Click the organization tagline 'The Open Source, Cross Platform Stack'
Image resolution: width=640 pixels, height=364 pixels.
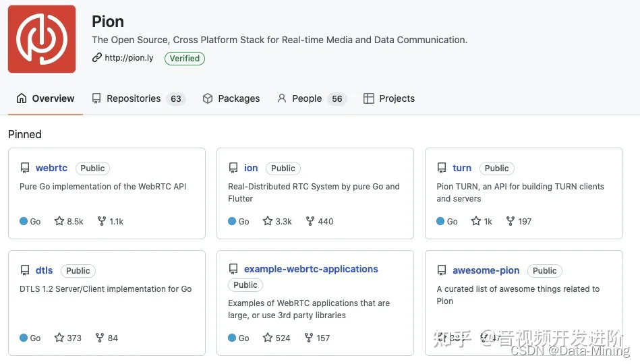280,40
